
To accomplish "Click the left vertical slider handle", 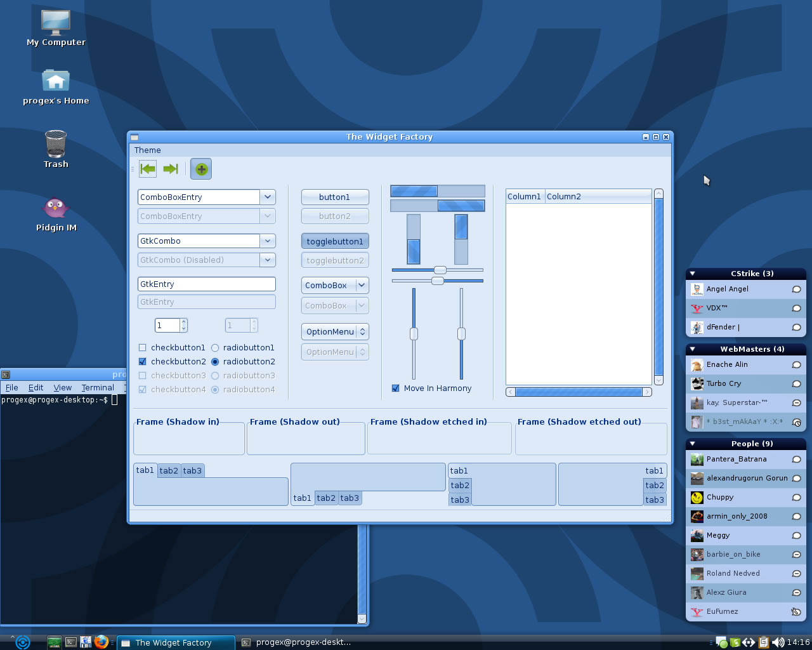I will pyautogui.click(x=414, y=334).
